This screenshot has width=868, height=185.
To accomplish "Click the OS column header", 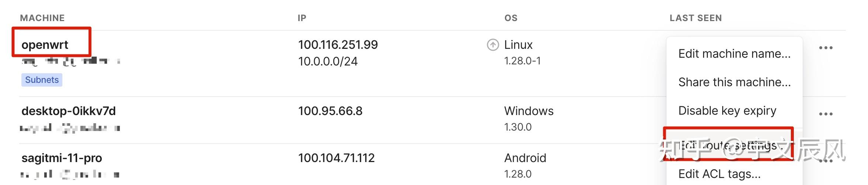I will pos(511,18).
